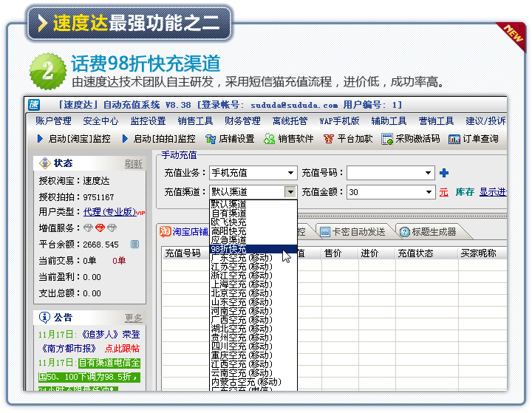The height and width of the screenshot is (413, 532).
Task: Open 《追梦人》荣登 announcement
Action: click(x=111, y=335)
